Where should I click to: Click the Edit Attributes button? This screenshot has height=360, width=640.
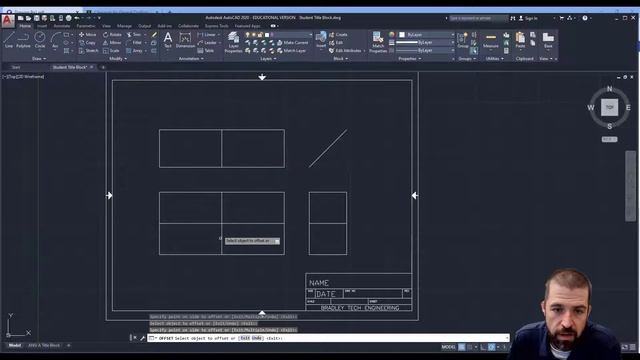tap(345, 51)
